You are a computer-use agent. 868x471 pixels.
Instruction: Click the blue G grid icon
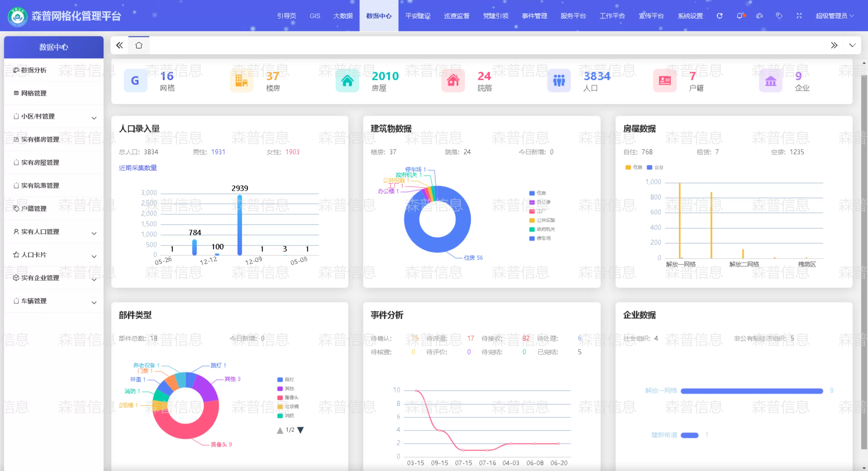[135, 80]
